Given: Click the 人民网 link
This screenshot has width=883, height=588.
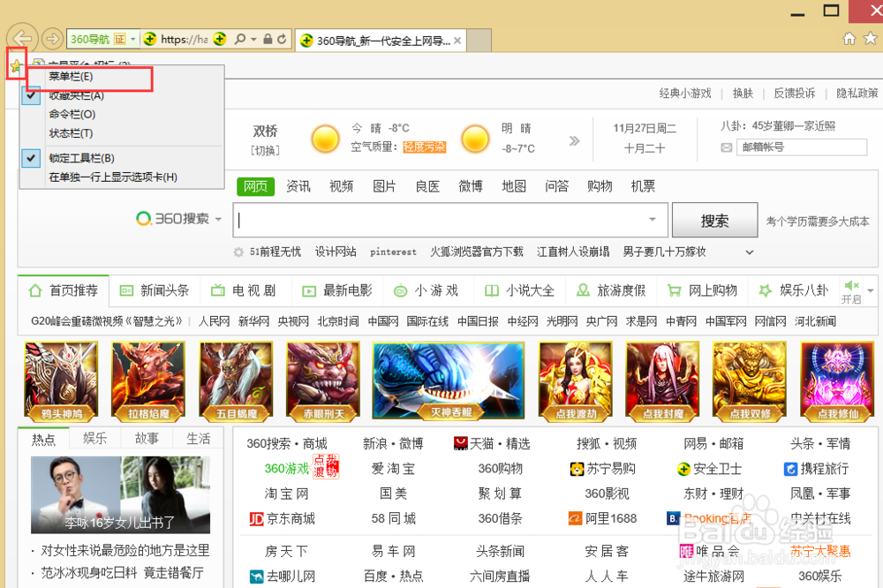Looking at the screenshot, I should [214, 321].
